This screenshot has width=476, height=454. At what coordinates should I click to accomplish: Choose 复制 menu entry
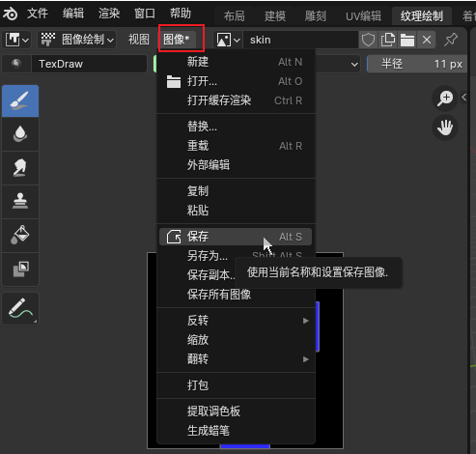click(236, 191)
